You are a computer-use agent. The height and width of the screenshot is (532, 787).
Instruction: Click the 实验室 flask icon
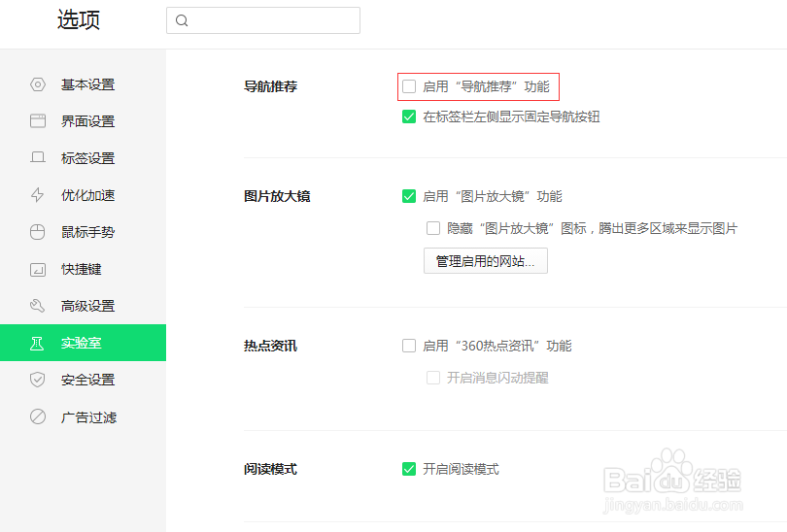(x=37, y=343)
